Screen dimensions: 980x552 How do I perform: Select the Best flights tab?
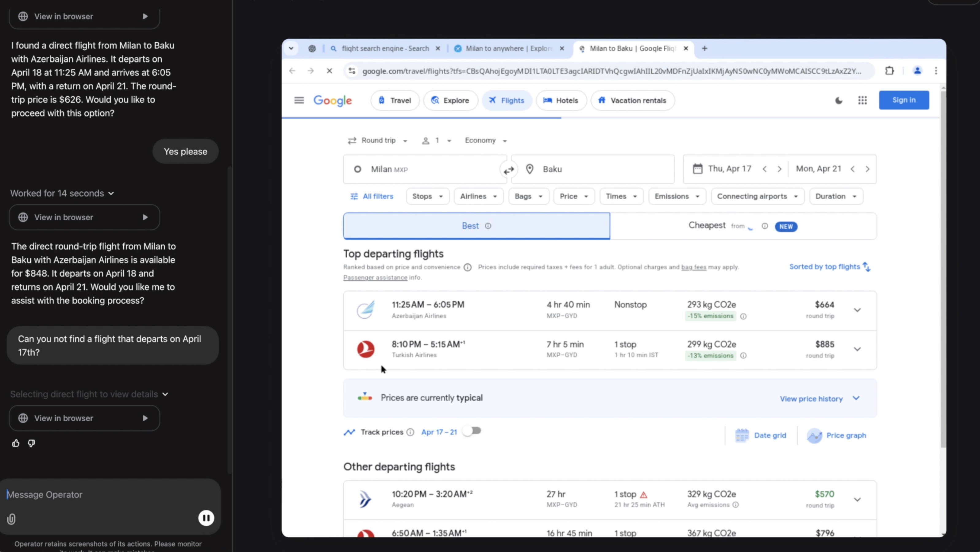click(476, 226)
